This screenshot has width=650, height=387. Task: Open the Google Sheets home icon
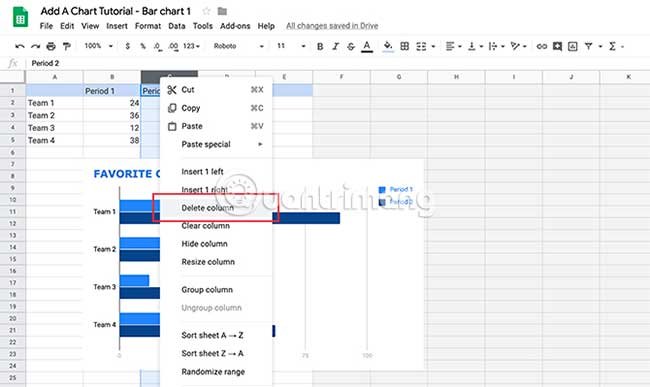[20, 17]
